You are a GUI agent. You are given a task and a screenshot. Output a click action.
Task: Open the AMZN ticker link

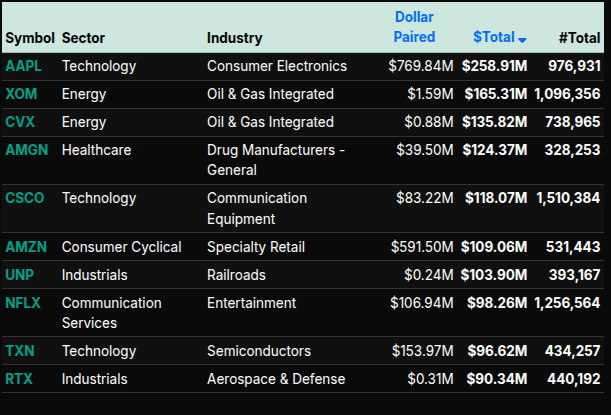pos(26,246)
